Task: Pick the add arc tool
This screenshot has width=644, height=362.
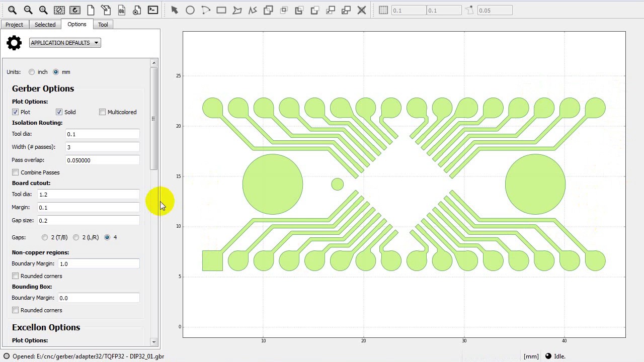Action: (206, 10)
